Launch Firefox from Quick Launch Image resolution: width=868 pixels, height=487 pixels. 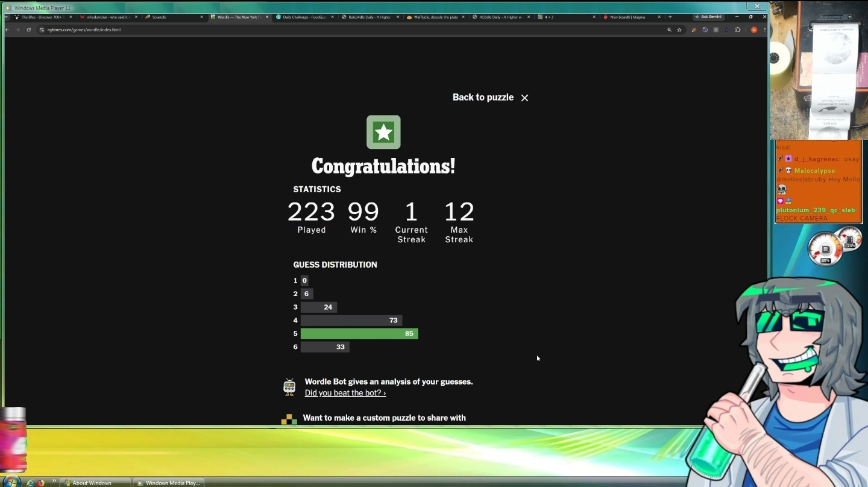(x=41, y=483)
